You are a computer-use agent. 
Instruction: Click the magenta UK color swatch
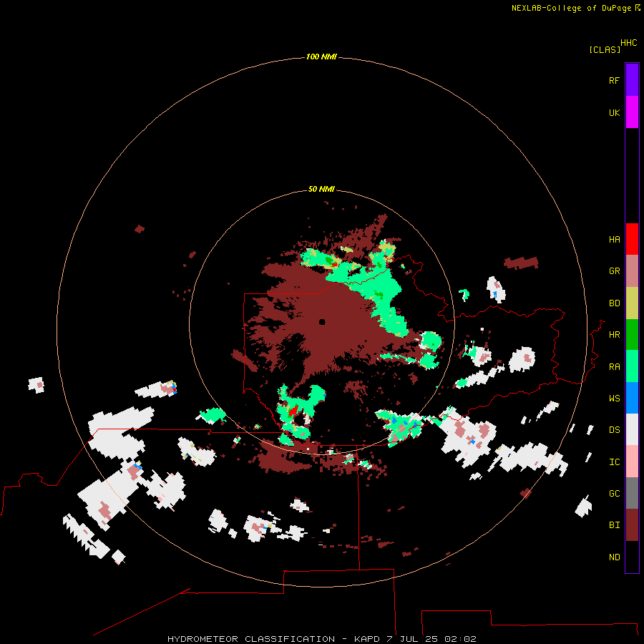point(632,112)
